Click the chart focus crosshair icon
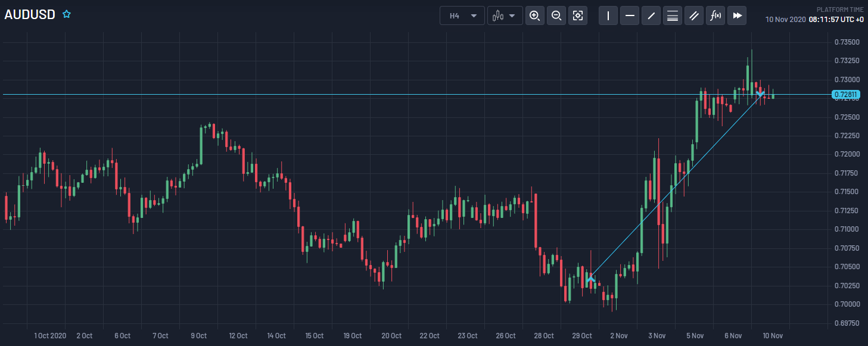Screen dimensions: 868x346 (578, 15)
